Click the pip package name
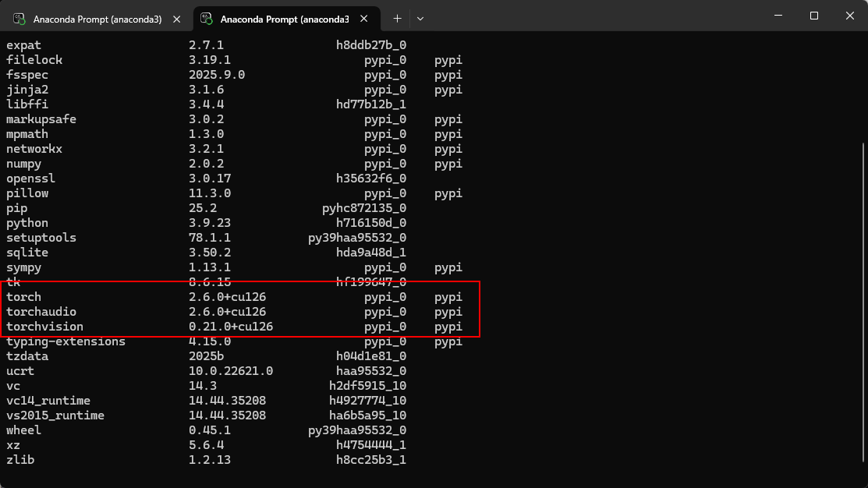 [16, 209]
